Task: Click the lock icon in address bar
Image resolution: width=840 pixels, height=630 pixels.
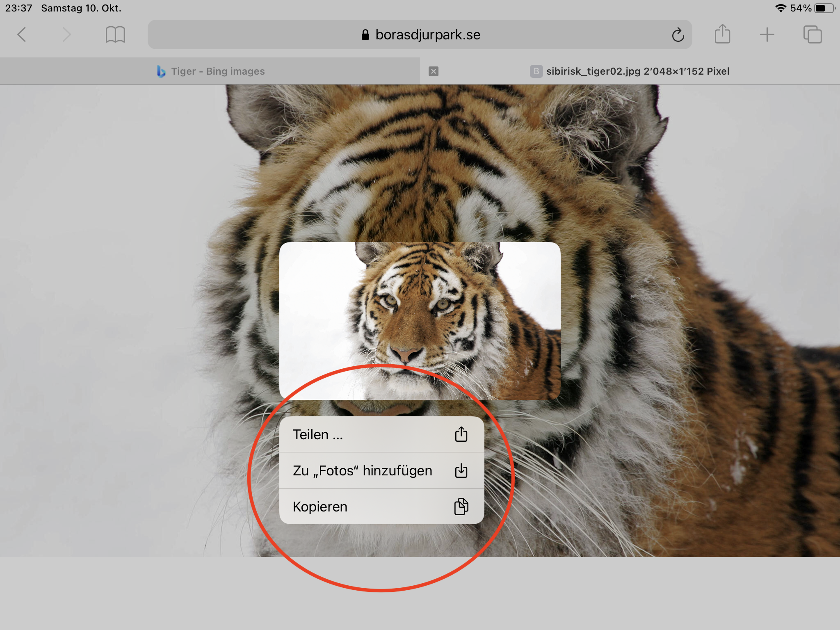Action: pyautogui.click(x=365, y=35)
